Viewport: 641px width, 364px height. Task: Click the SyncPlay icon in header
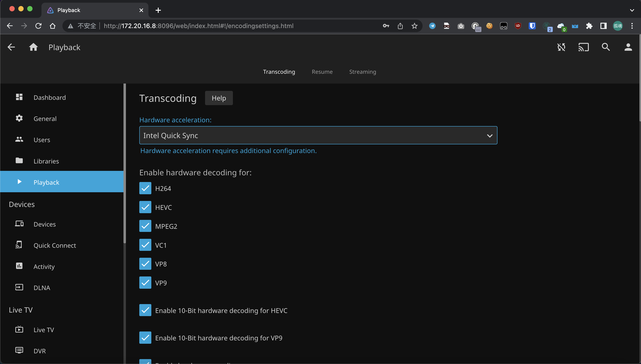click(x=561, y=47)
